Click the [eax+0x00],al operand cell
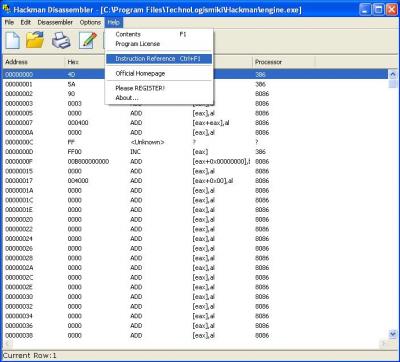This screenshot has width=400, height=362. pyautogui.click(x=213, y=181)
